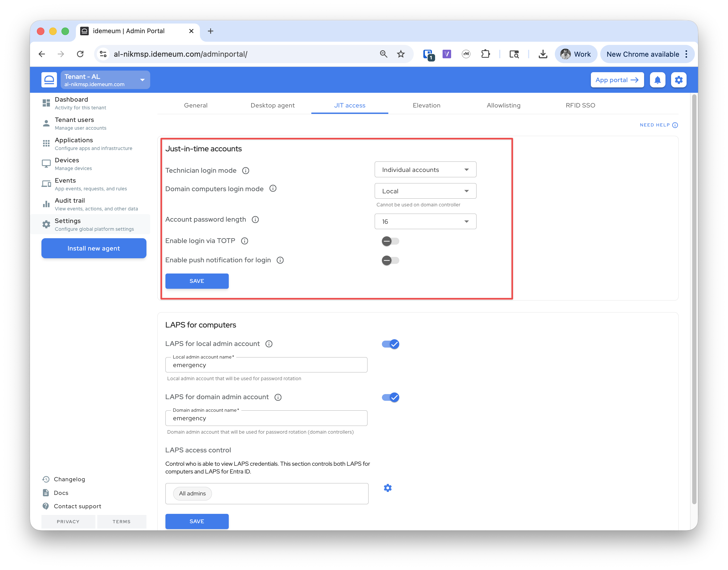Screen dimensions: 728x570
Task: Open the Tenant - AL selector dropdown
Action: click(105, 80)
